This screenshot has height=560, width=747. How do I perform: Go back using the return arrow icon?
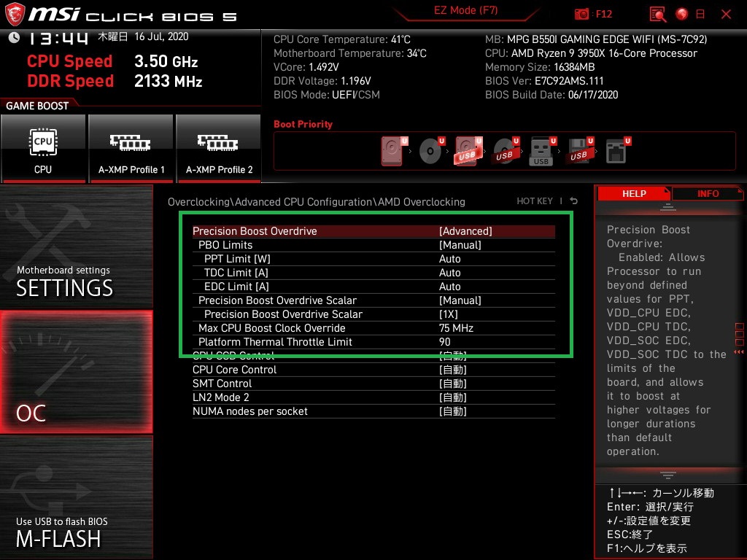(574, 201)
